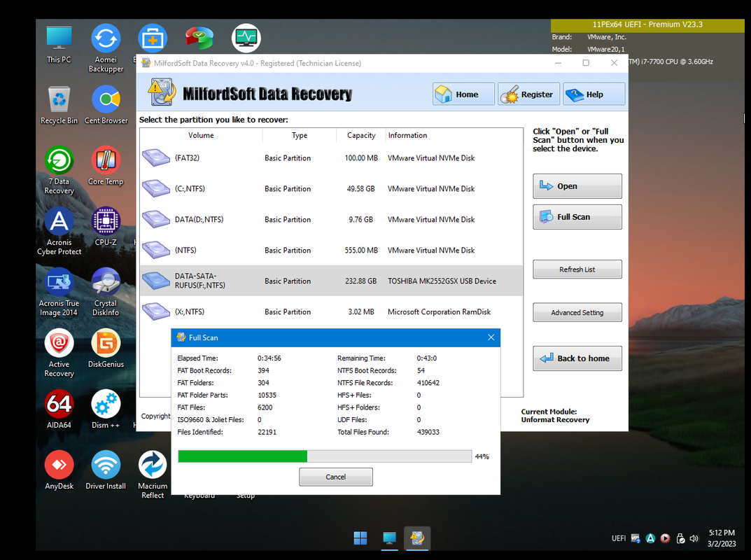The height and width of the screenshot is (560, 751).
Task: Open the Help button
Action: click(x=594, y=94)
